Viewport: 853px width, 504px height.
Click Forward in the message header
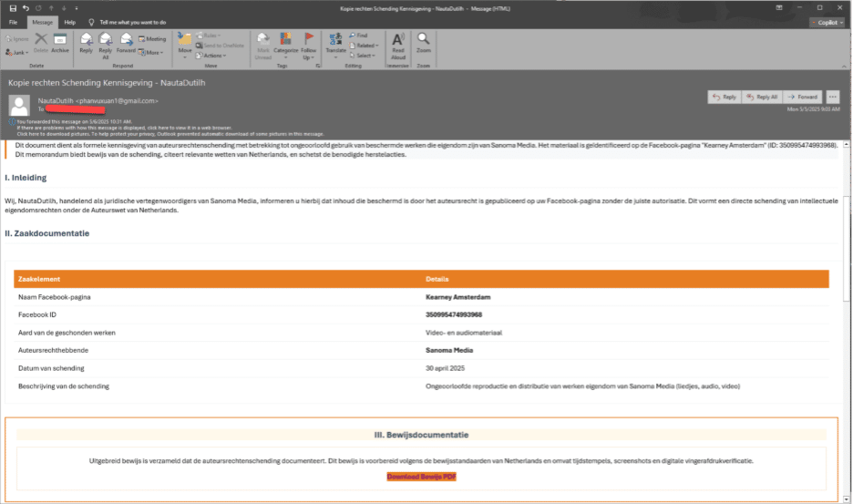coord(803,97)
